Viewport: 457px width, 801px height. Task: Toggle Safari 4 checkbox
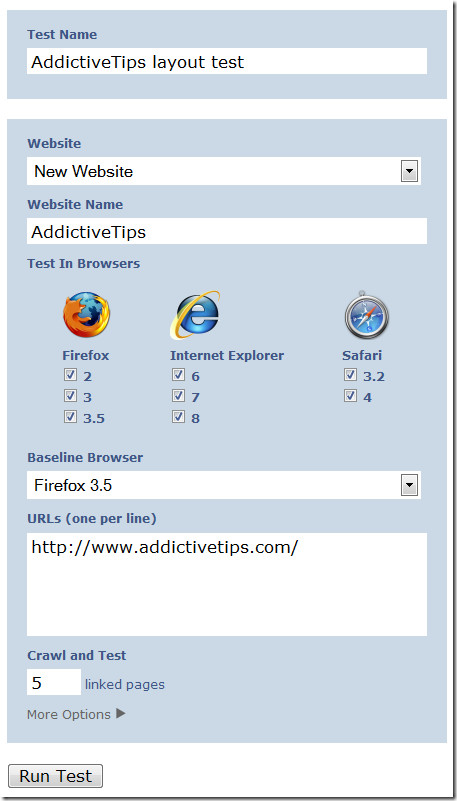pyautogui.click(x=350, y=396)
